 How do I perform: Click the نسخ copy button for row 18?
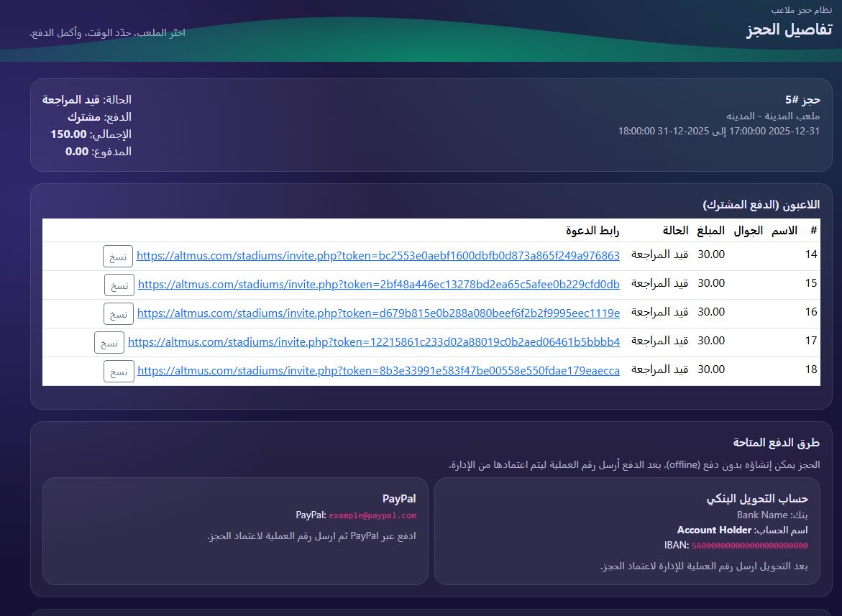(x=118, y=371)
